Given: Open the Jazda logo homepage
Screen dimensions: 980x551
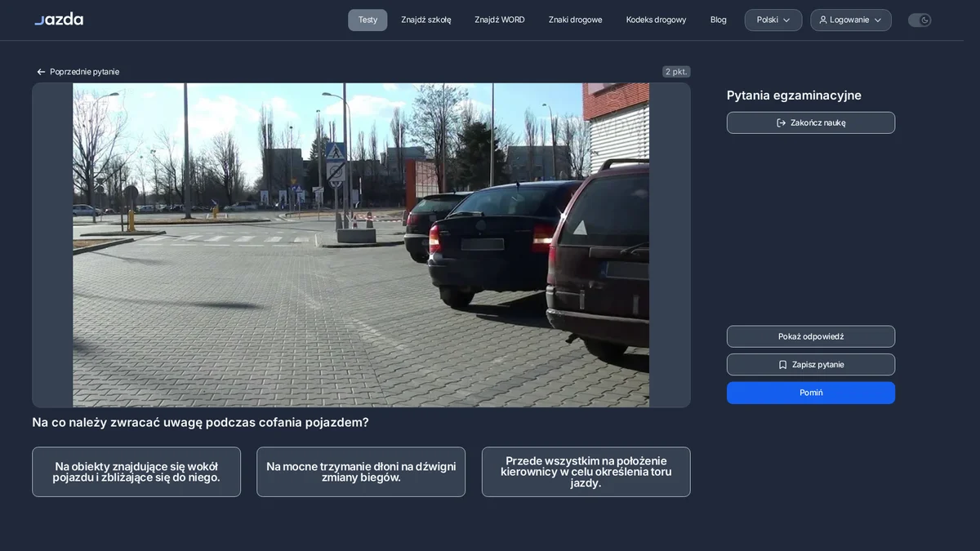Looking at the screenshot, I should click(59, 20).
